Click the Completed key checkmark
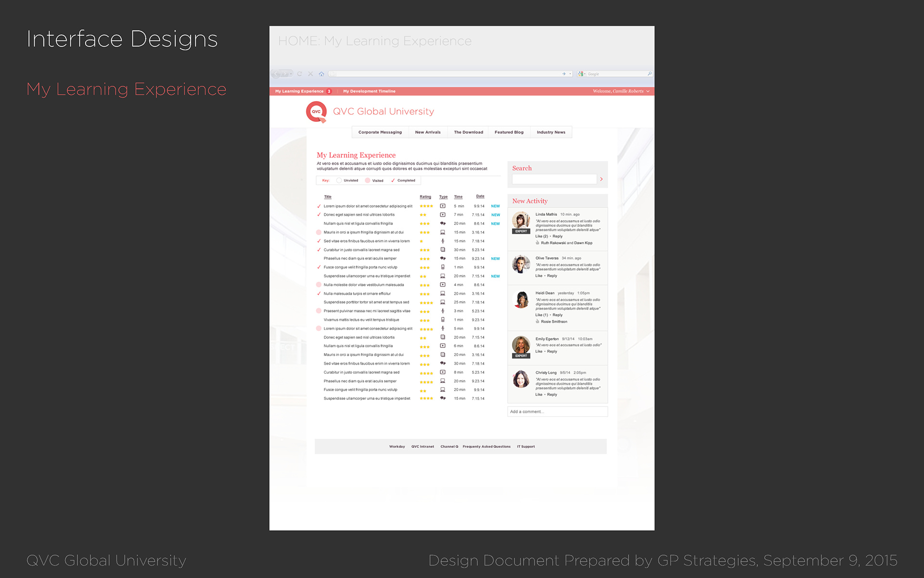Screen dimensions: 924x578 (x=393, y=181)
